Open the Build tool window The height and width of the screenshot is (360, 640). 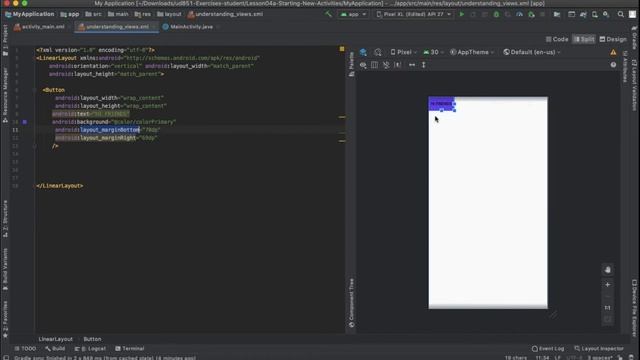click(55, 349)
